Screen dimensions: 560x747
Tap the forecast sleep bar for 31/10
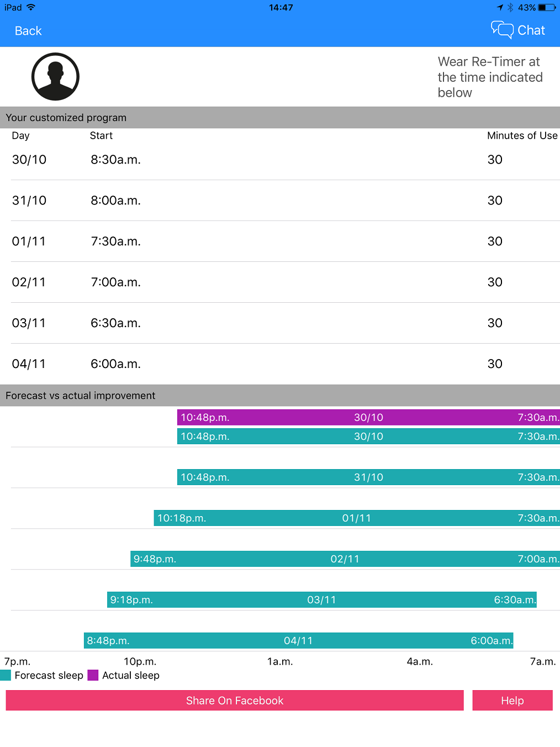coord(368,477)
